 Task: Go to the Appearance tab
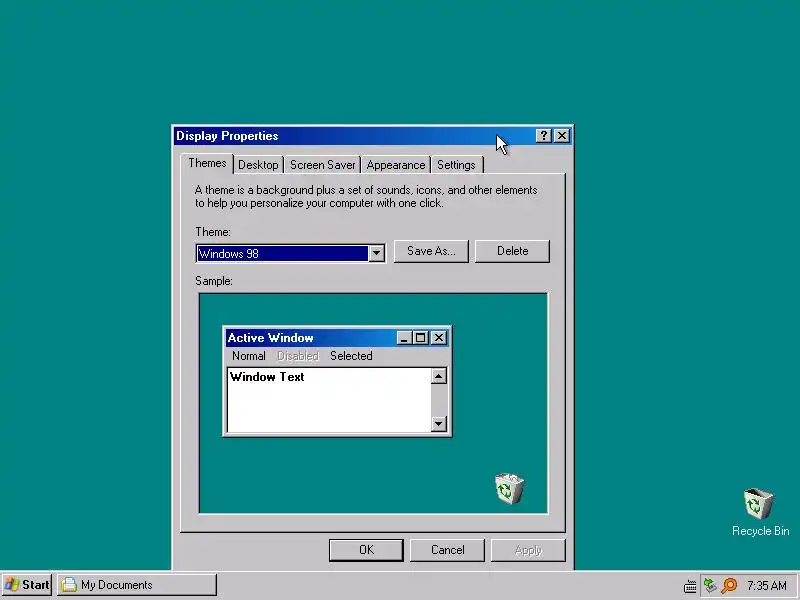coord(396,165)
